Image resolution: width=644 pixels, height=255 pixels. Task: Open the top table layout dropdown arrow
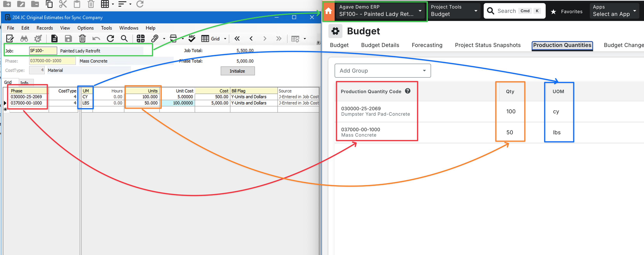click(113, 4)
